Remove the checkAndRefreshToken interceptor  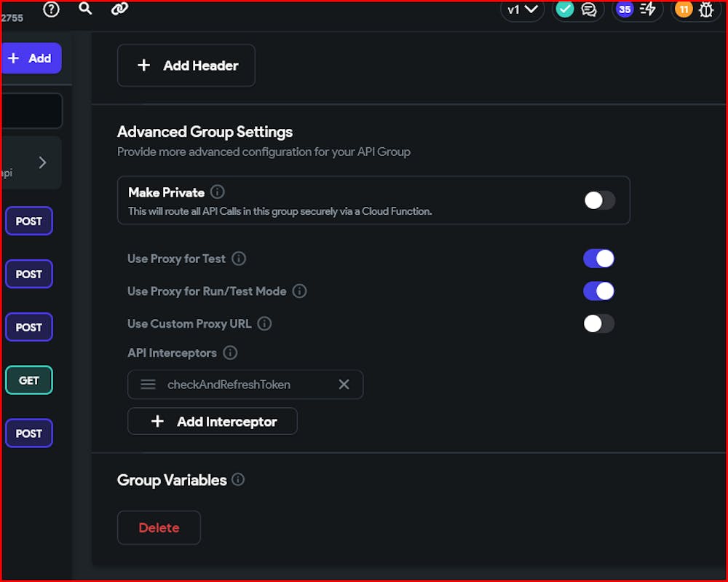coord(344,385)
